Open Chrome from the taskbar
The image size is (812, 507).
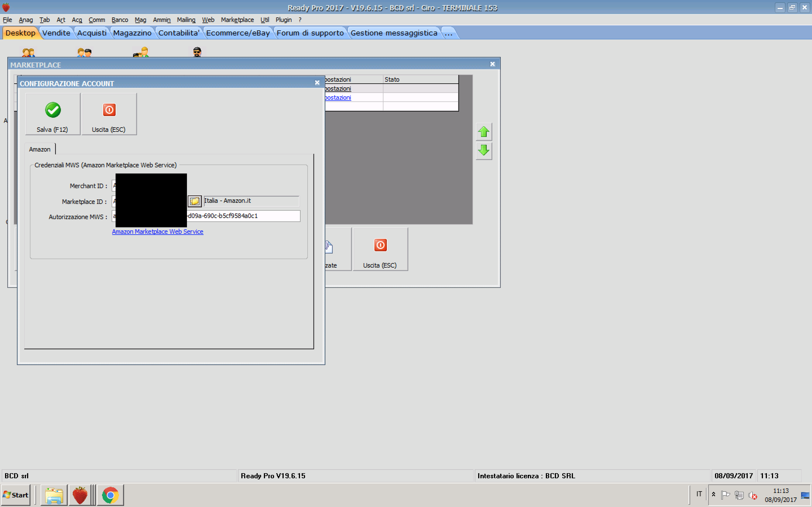click(110, 495)
